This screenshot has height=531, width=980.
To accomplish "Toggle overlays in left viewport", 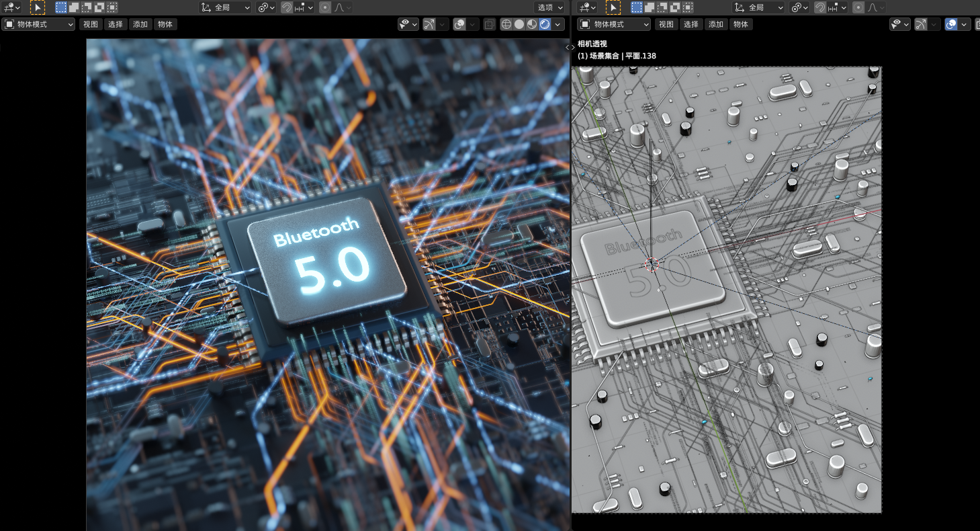I will [x=459, y=24].
